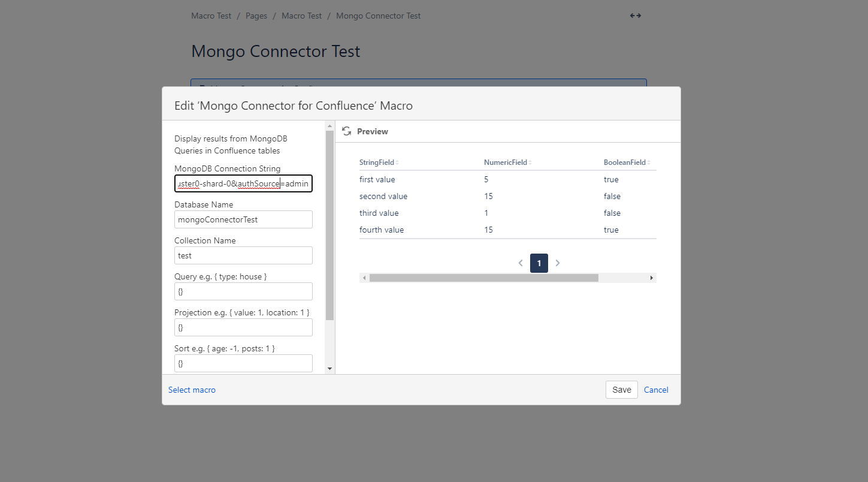
Task: Save the macro settings
Action: (x=621, y=390)
